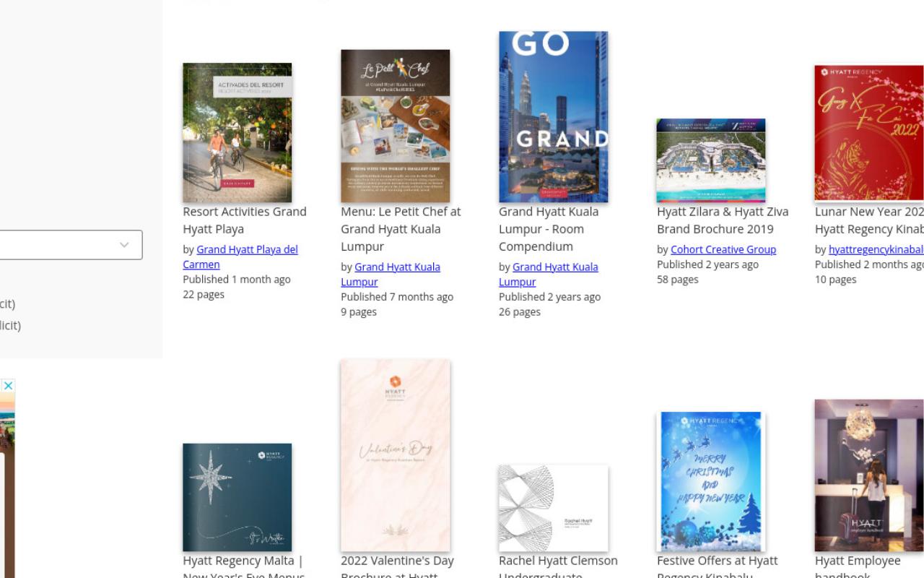Open title Resort Activities Grand Hyatt Playa
924x578 pixels.
(245, 220)
